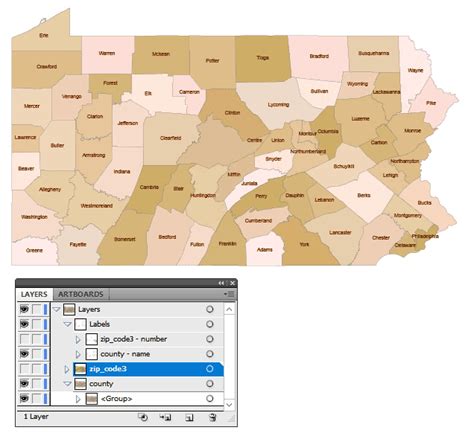Image resolution: width=474 pixels, height=436 pixels.
Task: Hide the county layer
Action: 24,384
